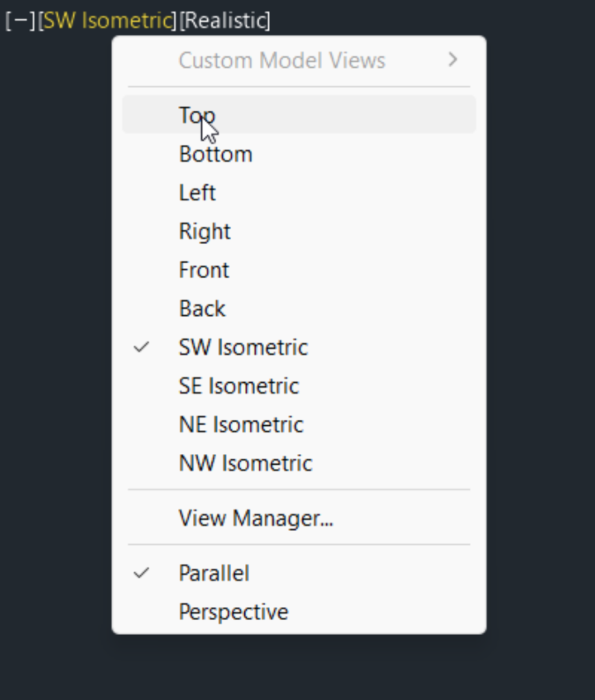Expand Custom Model Views submenu
Image resolution: width=595 pixels, height=700 pixels.
point(282,60)
